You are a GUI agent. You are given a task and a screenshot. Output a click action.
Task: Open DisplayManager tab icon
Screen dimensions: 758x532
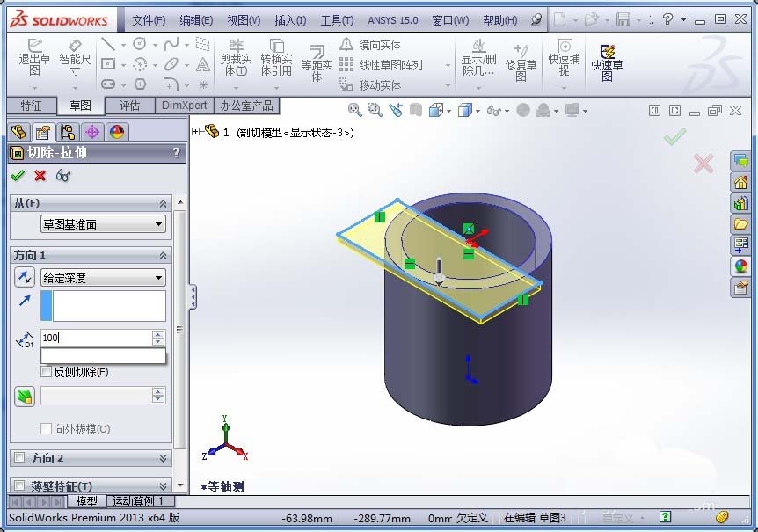[117, 132]
